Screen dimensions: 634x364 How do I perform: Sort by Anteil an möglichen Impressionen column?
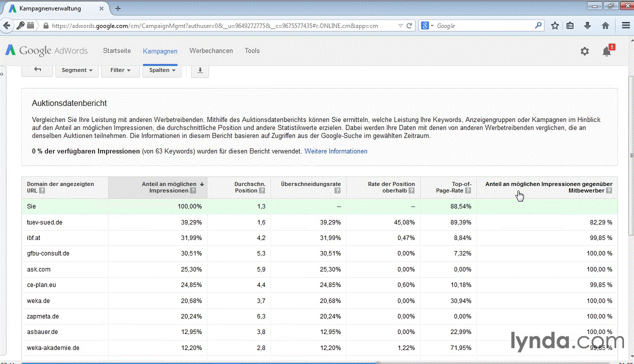pyautogui.click(x=157, y=187)
